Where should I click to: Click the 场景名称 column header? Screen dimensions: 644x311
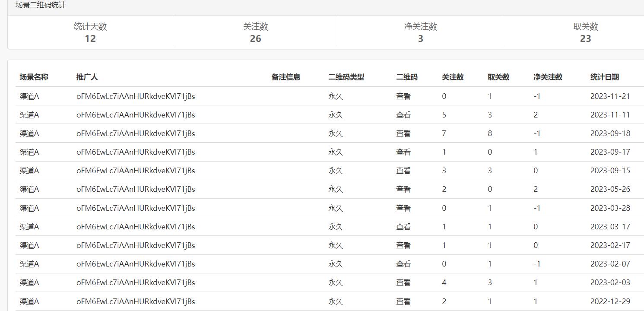click(x=34, y=77)
